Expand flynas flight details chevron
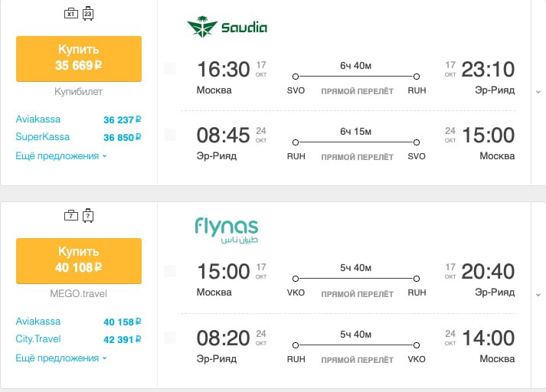 point(538,295)
